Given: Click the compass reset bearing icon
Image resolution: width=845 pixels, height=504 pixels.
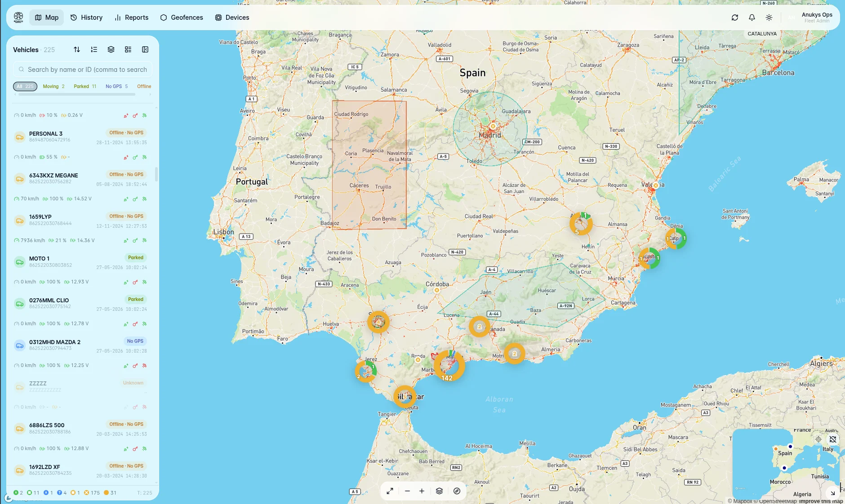Looking at the screenshot, I should click(x=457, y=491).
